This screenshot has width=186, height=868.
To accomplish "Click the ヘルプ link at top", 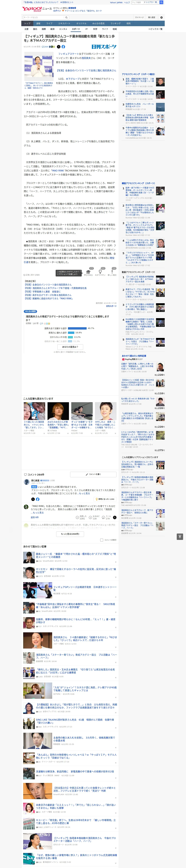I will (x=127, y=2).
